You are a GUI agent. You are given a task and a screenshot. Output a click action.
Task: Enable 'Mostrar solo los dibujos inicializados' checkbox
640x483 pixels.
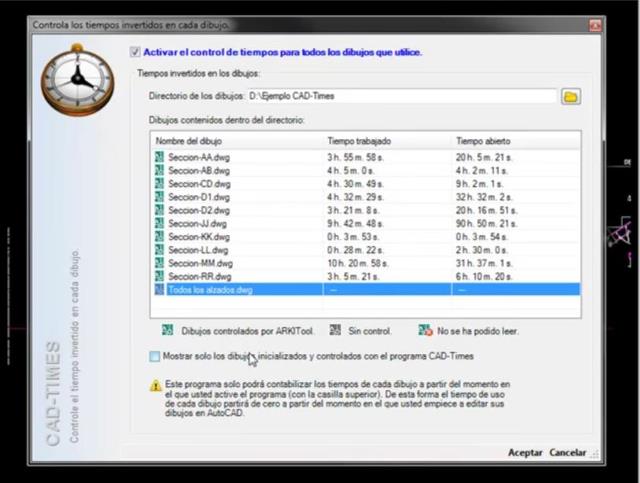pos(154,356)
